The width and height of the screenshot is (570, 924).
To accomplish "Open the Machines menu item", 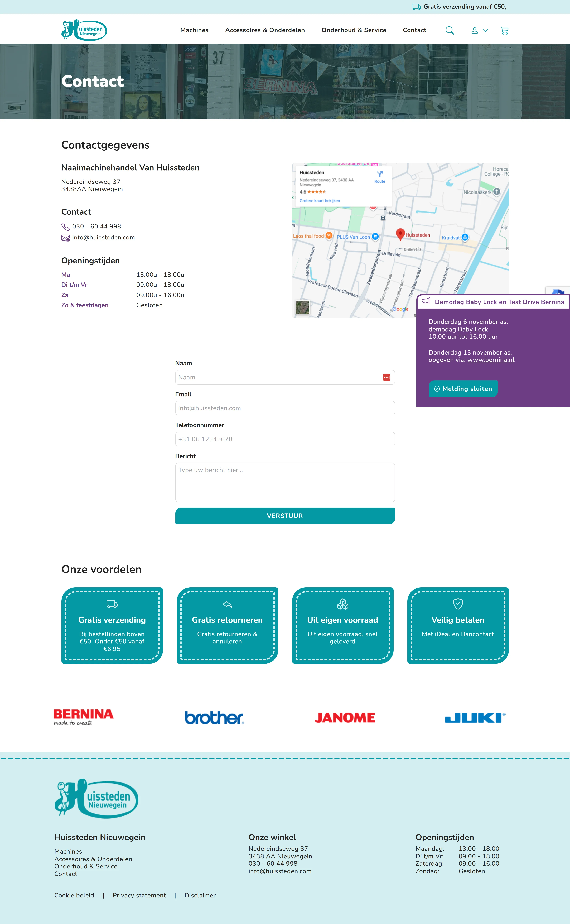I will coord(194,30).
